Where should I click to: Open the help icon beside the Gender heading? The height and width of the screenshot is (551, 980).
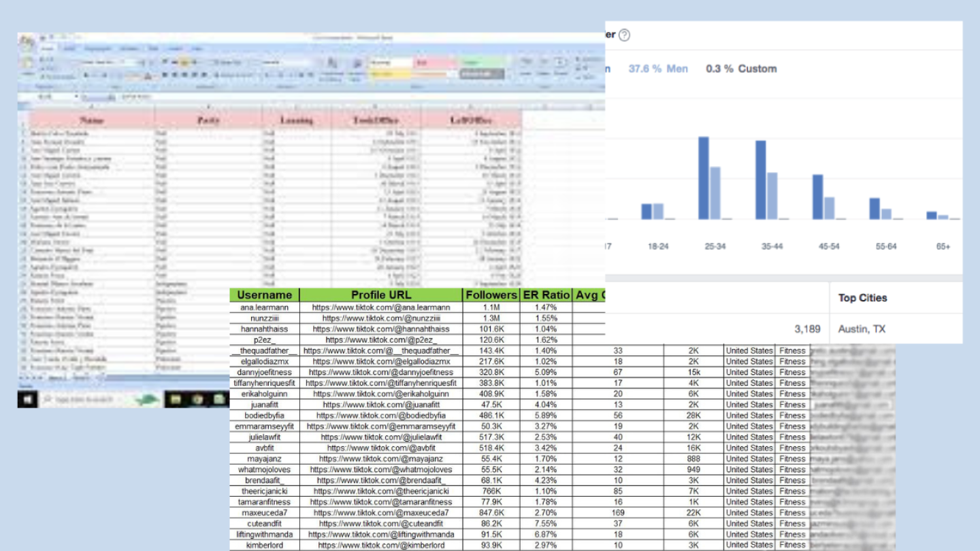point(624,35)
